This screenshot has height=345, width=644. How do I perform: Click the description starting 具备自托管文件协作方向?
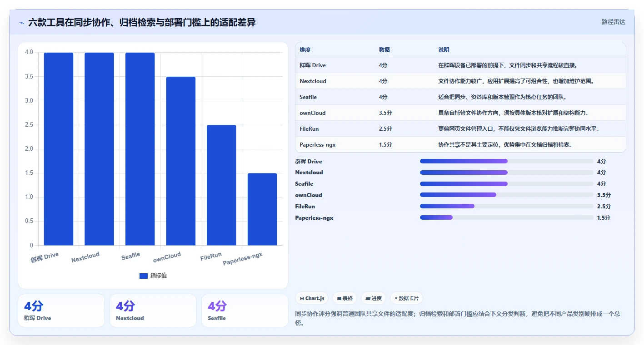click(x=513, y=113)
